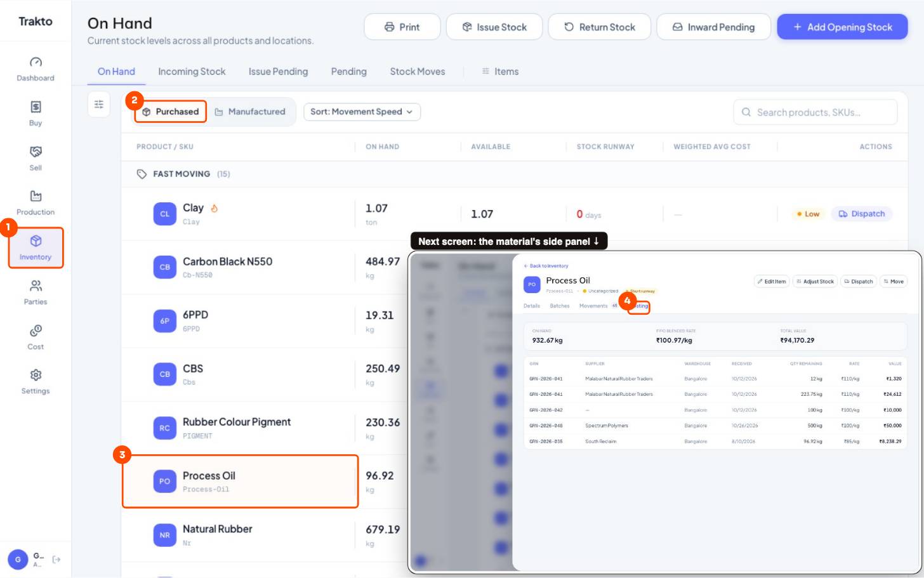Go to the Stock Moves tab
Viewport: 924px width, 578px height.
tap(418, 72)
